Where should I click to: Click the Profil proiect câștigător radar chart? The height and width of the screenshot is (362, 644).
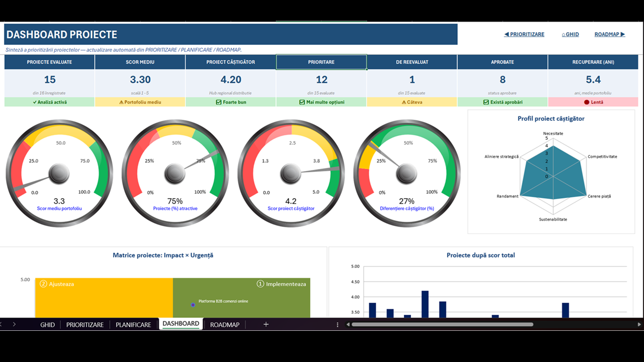click(550, 172)
